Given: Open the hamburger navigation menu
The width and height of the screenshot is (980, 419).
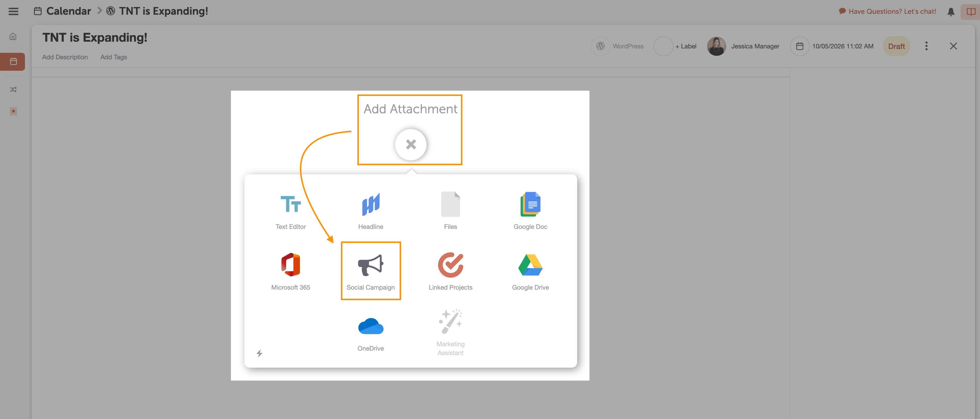Looking at the screenshot, I should pyautogui.click(x=13, y=11).
